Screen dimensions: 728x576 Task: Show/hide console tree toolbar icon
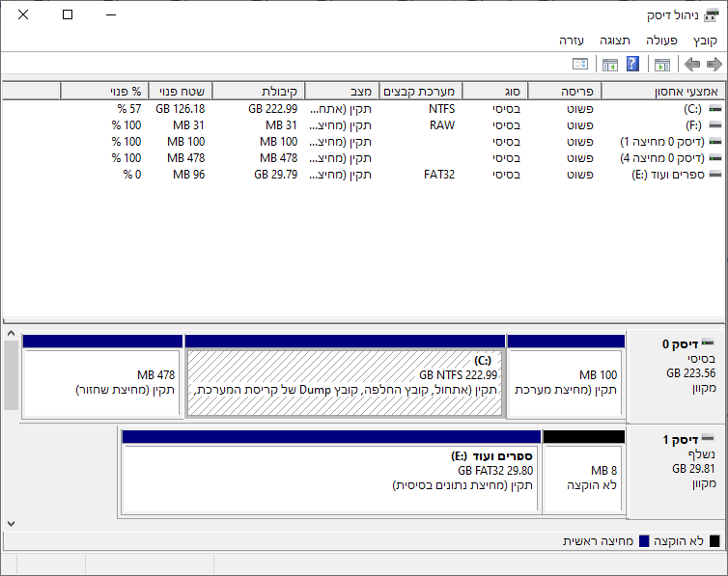click(x=662, y=64)
